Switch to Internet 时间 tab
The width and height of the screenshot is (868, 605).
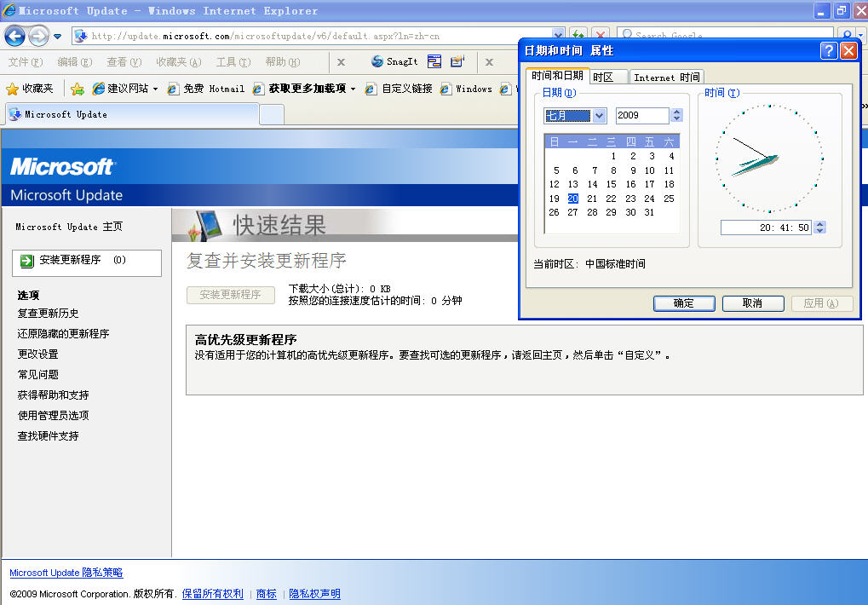(666, 77)
